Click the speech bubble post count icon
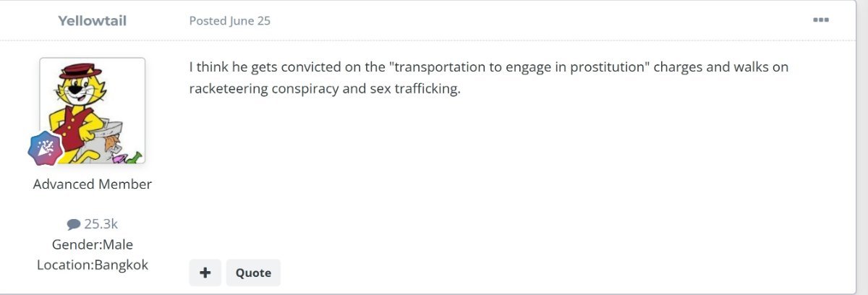 pos(73,225)
